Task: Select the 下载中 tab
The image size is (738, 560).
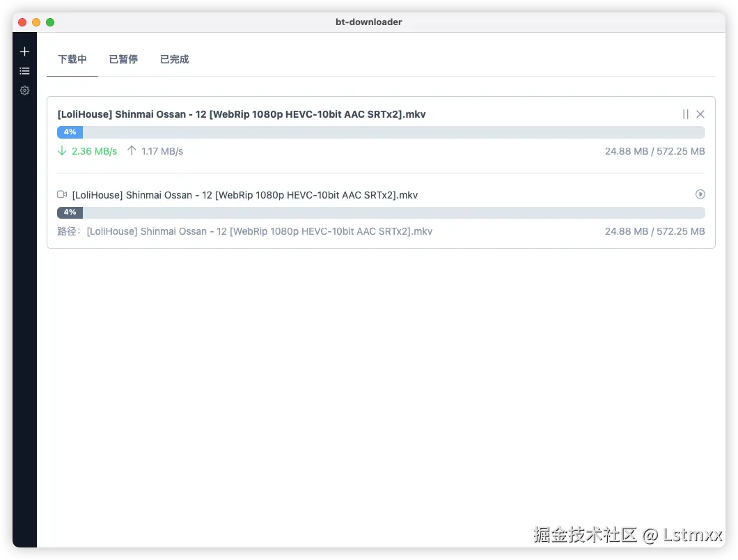Action: coord(72,59)
